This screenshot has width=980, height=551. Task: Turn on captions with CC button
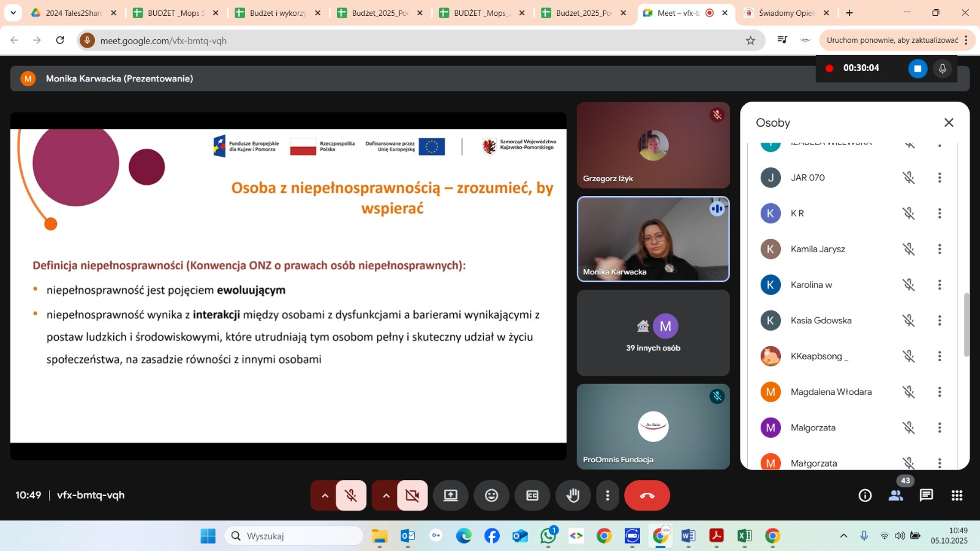coord(532,495)
